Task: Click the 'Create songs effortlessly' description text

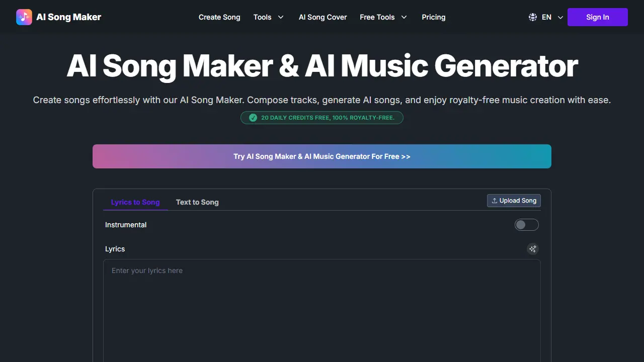Action: click(322, 100)
